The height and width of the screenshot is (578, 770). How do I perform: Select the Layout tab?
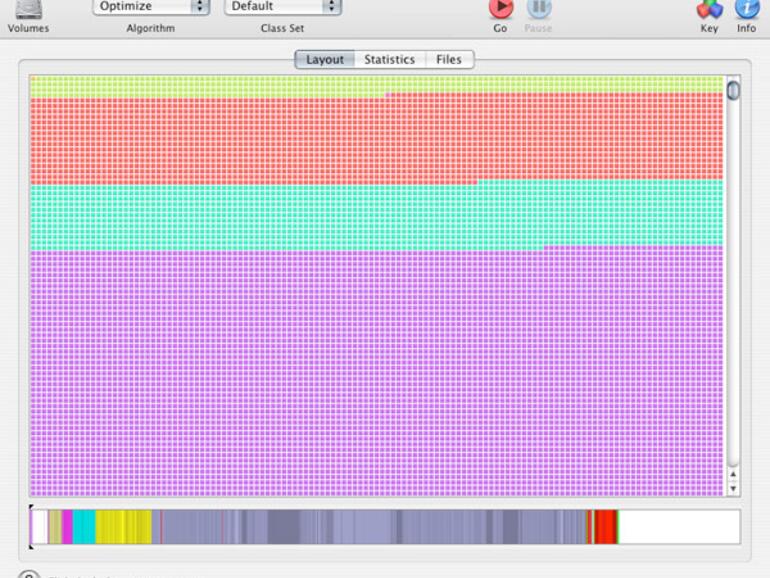click(x=325, y=60)
